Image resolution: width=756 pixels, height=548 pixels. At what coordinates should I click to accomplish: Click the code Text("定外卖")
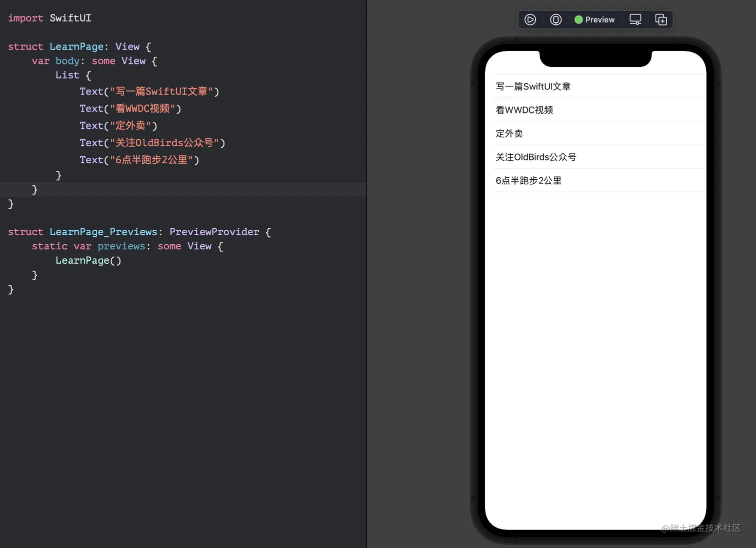[118, 125]
